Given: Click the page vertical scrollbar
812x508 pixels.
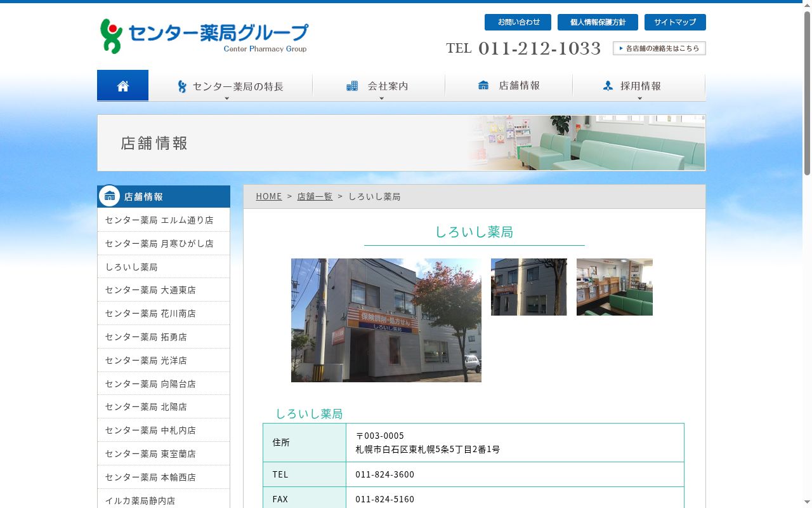Looking at the screenshot, I should point(807,92).
